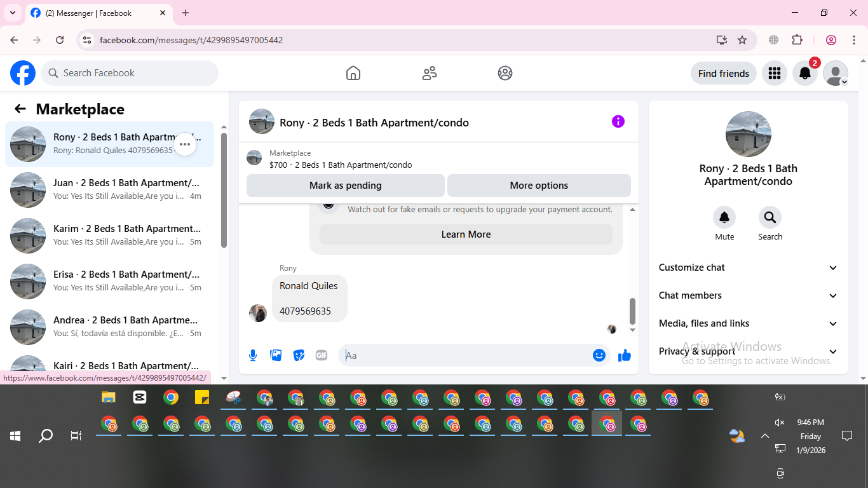Click the Mark as pending button

pyautogui.click(x=346, y=186)
